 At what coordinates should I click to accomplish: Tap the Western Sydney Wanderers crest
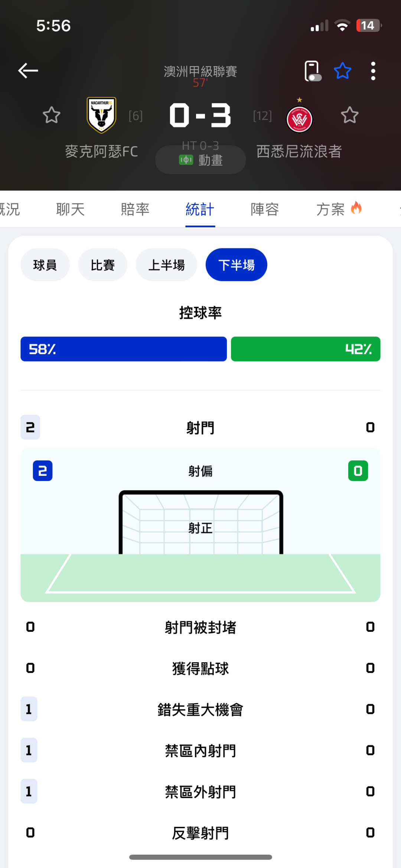point(300,119)
